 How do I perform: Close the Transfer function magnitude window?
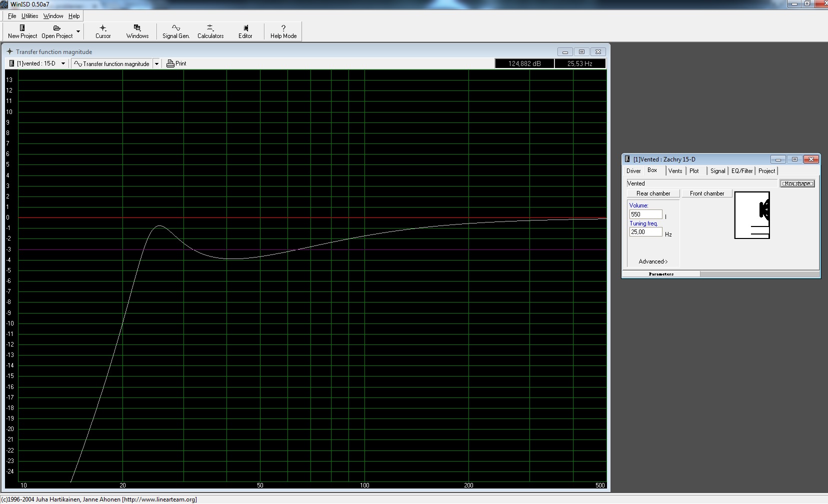(x=598, y=51)
